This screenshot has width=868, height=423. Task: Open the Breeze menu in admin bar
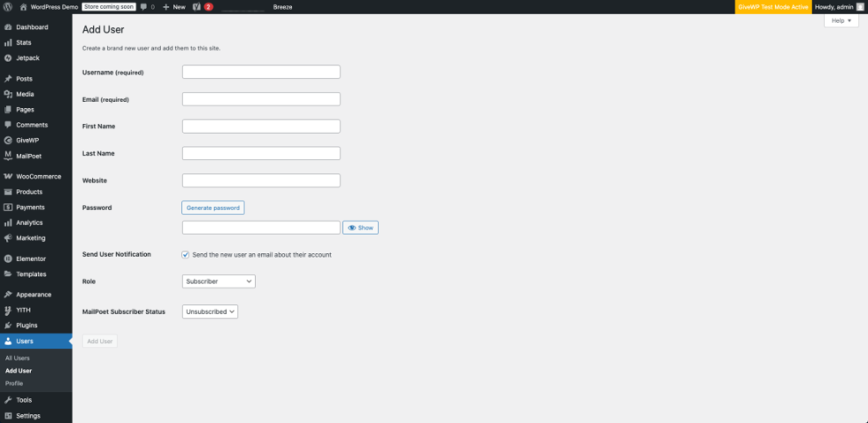point(282,7)
